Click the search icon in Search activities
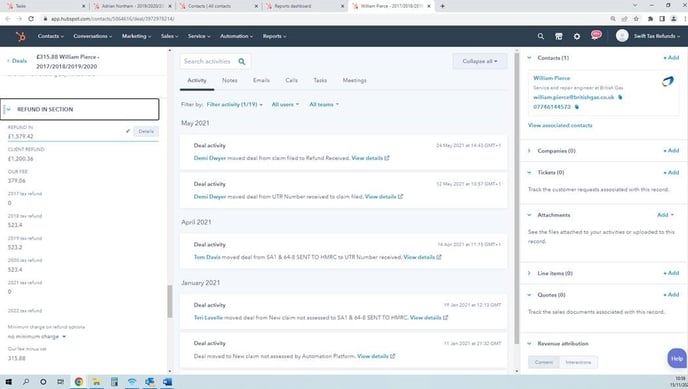The height and width of the screenshot is (389, 688). [242, 61]
